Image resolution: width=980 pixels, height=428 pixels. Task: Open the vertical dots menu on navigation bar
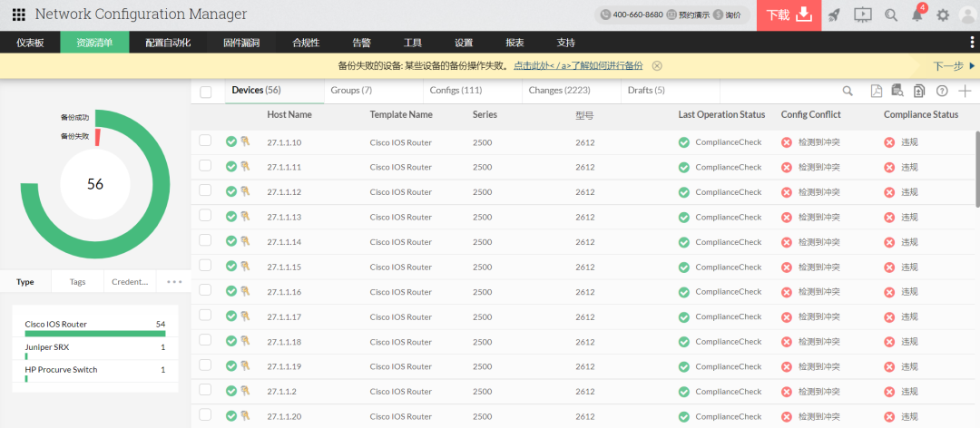click(x=972, y=43)
